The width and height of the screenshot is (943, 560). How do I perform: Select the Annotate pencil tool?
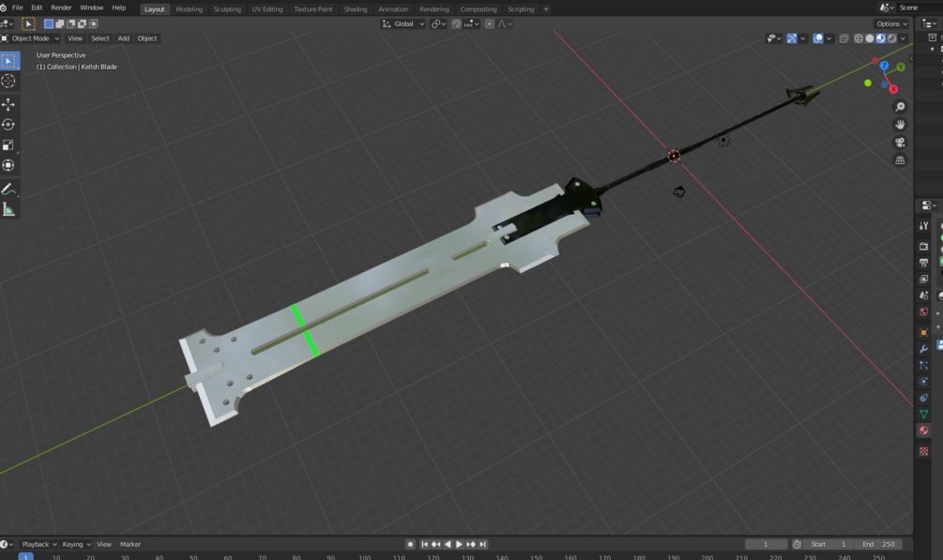(8, 189)
